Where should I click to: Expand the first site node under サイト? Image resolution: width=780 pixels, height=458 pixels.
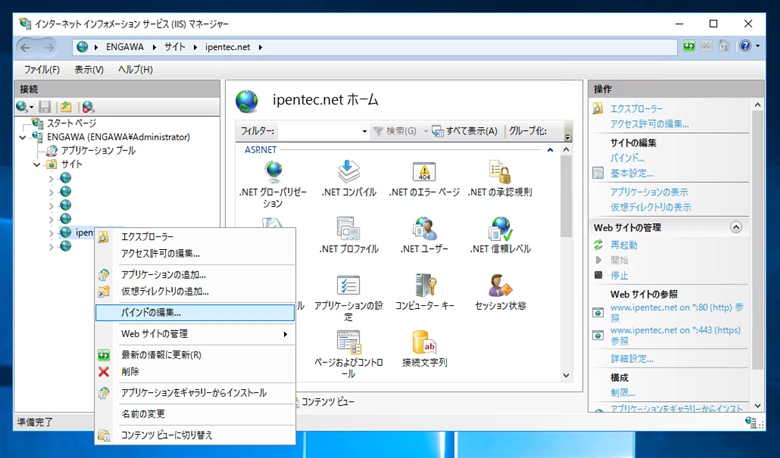(51, 178)
